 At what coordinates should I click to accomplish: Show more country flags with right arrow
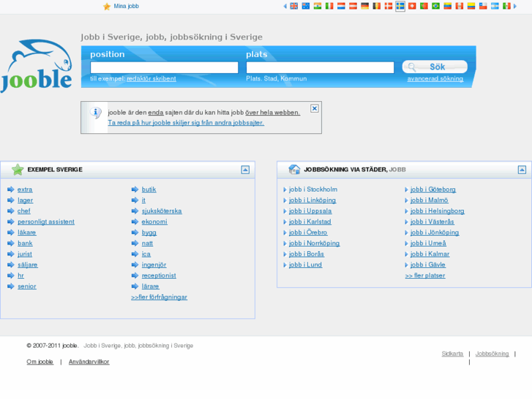click(x=515, y=6)
